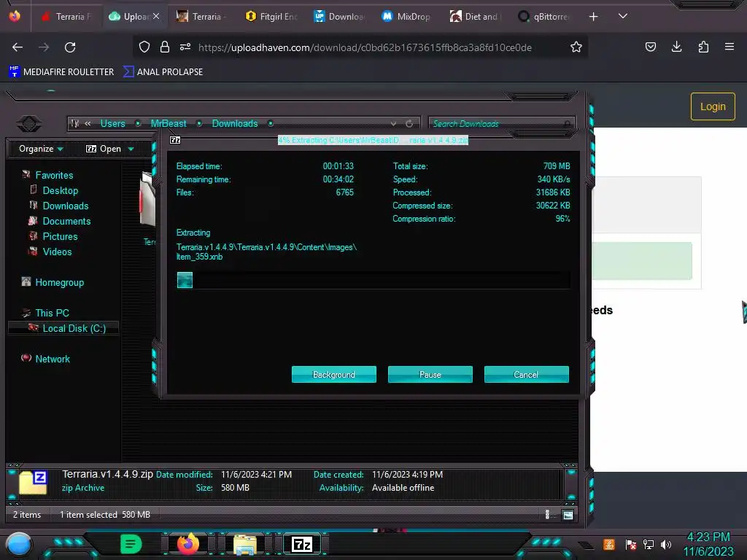Image resolution: width=747 pixels, height=560 pixels.
Task: Switch to the Download tab
Action: 339,17
